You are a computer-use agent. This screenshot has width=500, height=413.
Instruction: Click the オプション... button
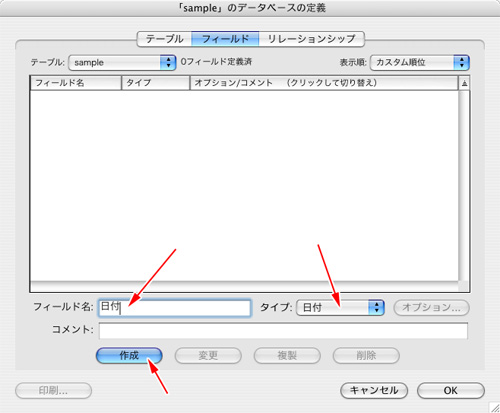click(431, 307)
